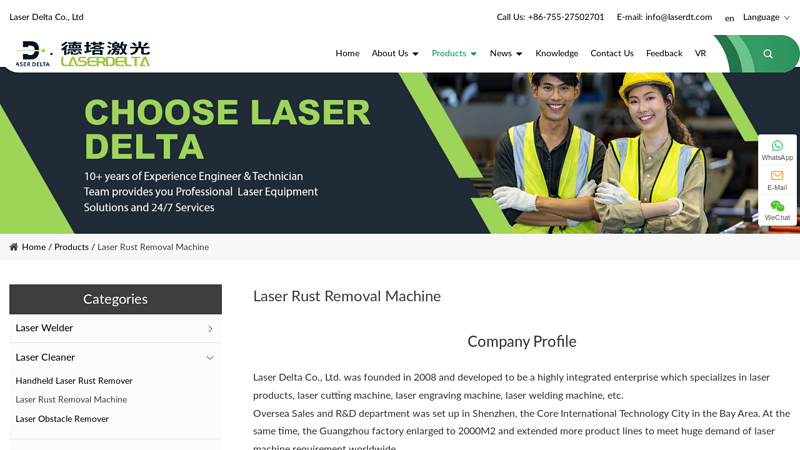Collapse the Laser Cleaner category chevron
The width and height of the screenshot is (800, 450).
click(x=210, y=358)
